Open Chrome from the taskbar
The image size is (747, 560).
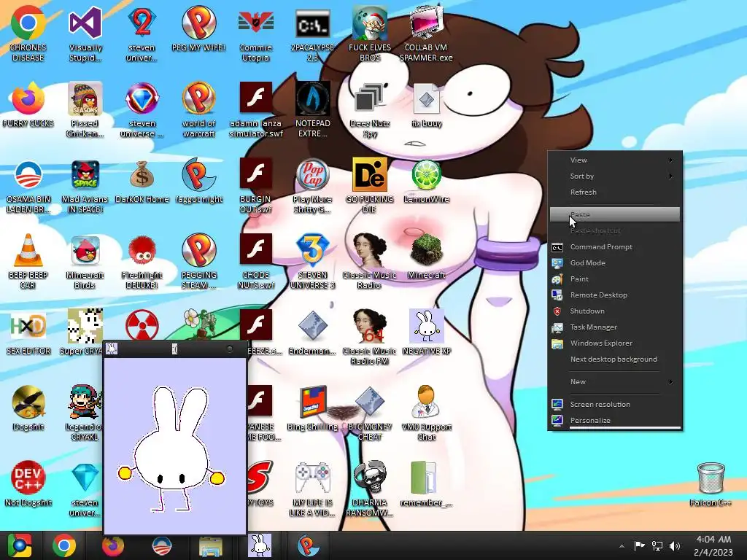tap(64, 545)
